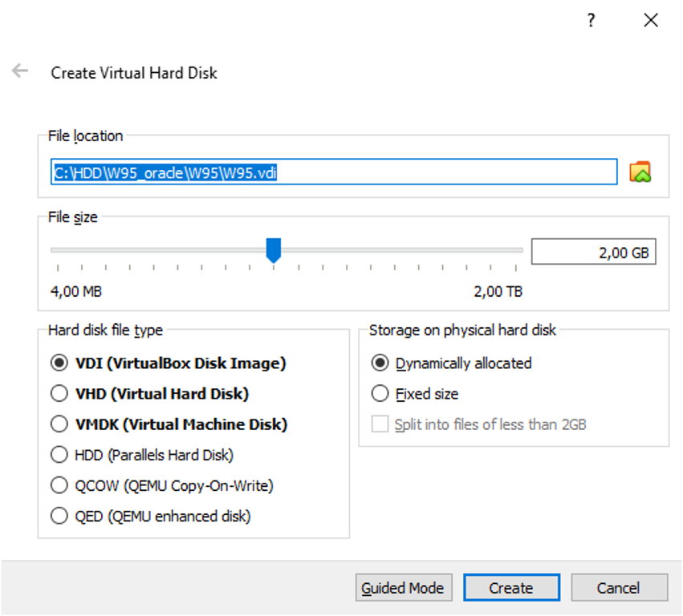Screen dimensions: 683x616
Task: Click the file location path field
Action: tap(333, 172)
